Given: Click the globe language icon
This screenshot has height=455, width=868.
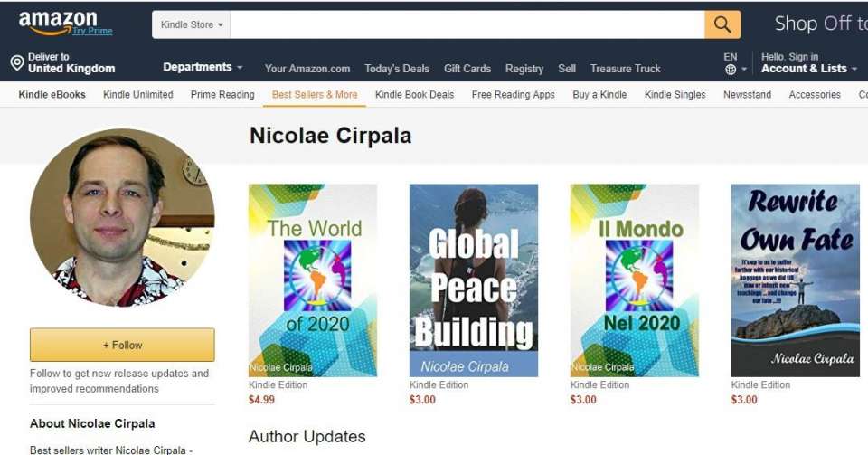Looking at the screenshot, I should pos(731,69).
